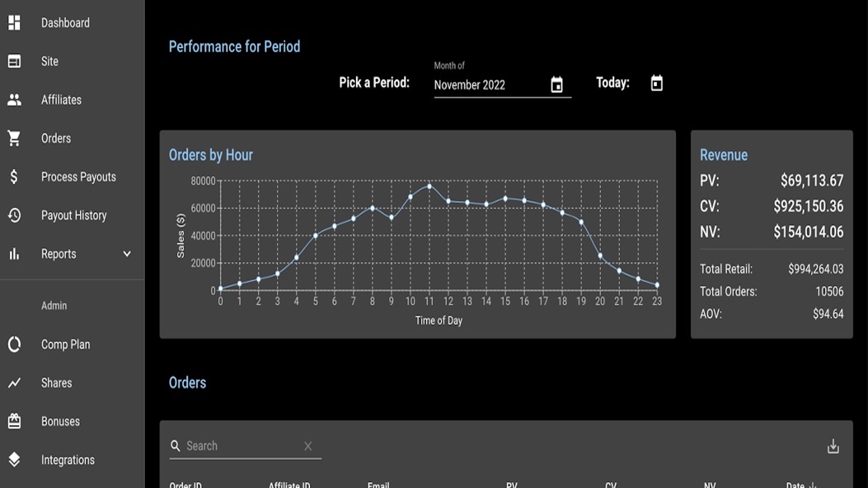
Task: Click the Orders shopping cart icon
Action: 14,138
